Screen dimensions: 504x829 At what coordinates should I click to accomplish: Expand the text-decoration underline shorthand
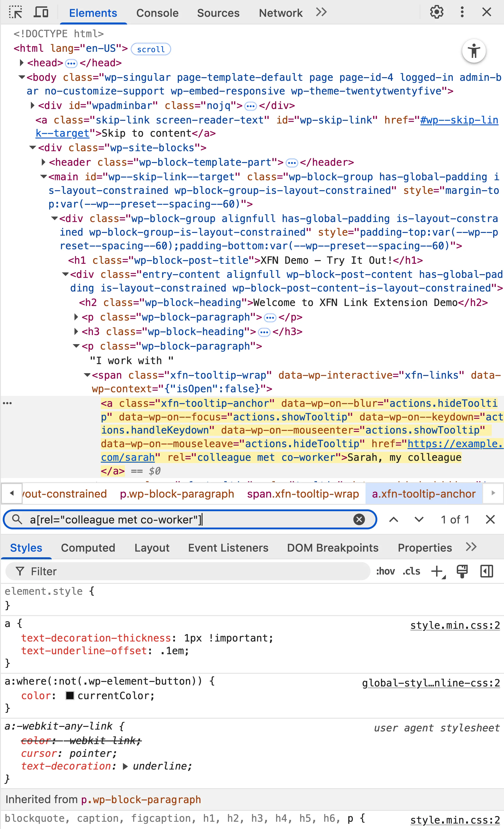(125, 766)
